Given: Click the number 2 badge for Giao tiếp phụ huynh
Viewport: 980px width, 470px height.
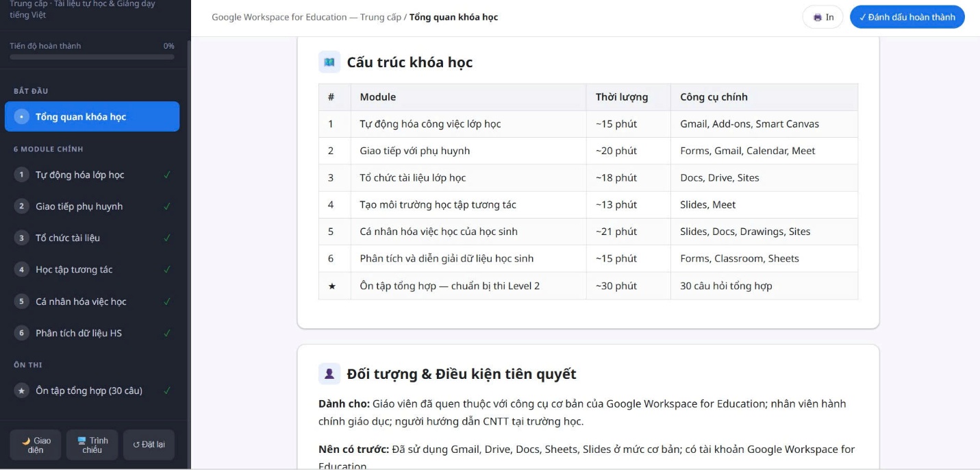Looking at the screenshot, I should [x=21, y=206].
